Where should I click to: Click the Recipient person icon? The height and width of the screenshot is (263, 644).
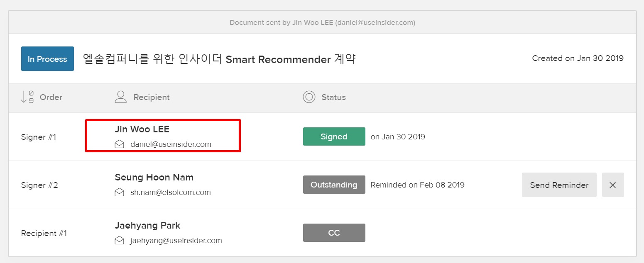tap(120, 97)
